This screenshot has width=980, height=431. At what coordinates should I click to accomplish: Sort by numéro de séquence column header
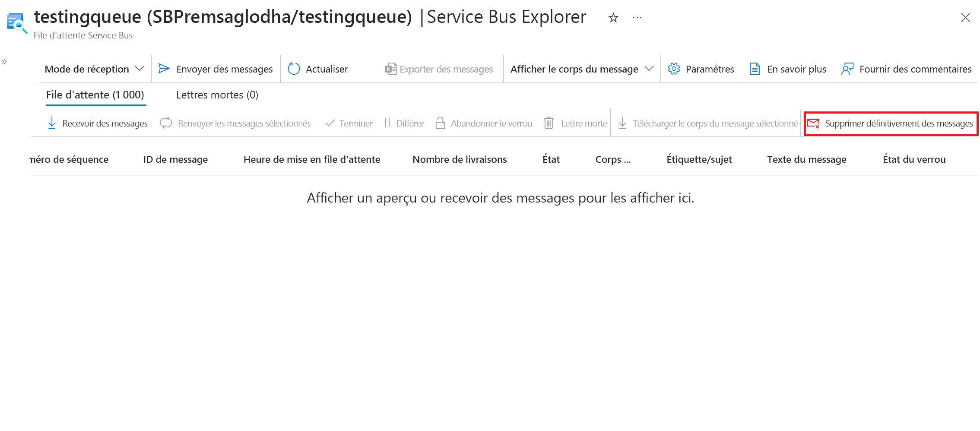pyautogui.click(x=69, y=159)
